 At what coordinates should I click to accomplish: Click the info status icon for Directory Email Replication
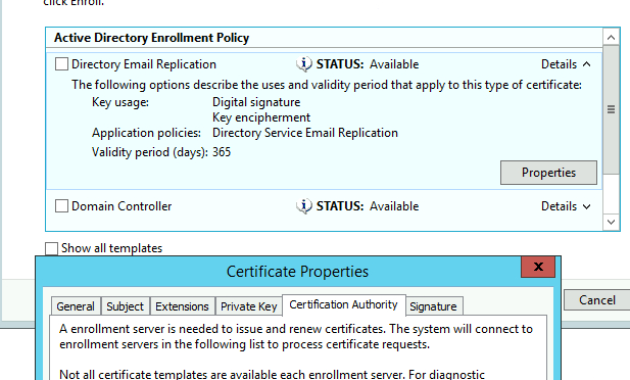pyautogui.click(x=304, y=64)
